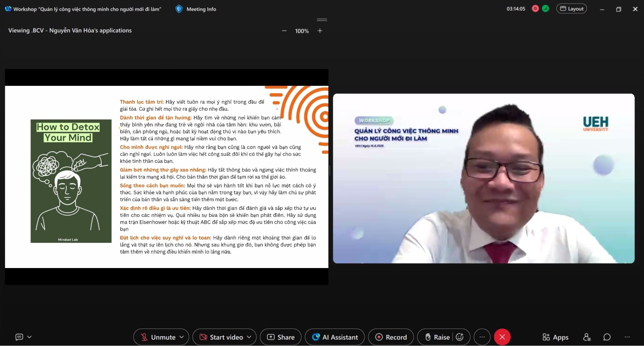Image resolution: width=644 pixels, height=346 pixels.
Task: Expand closed captions options chevron
Action: click(29, 337)
